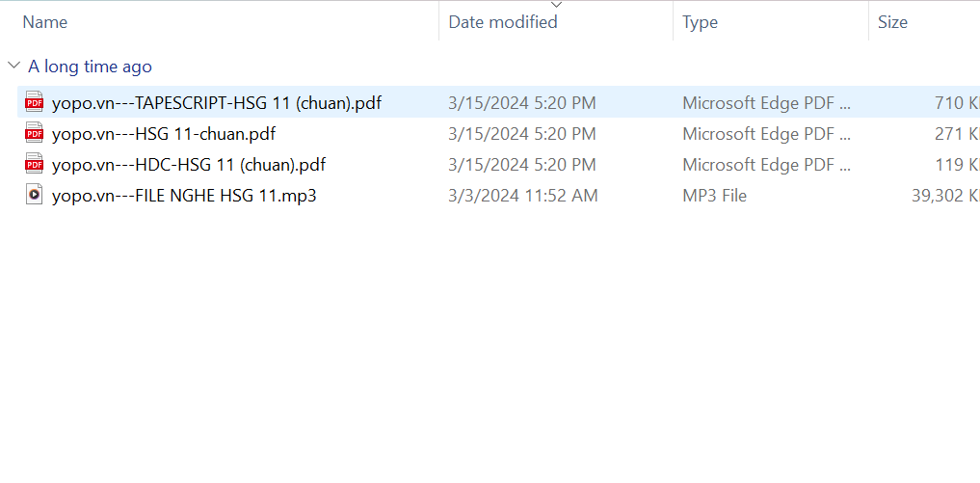This screenshot has height=483, width=980.
Task: Collapse the "A long time ago" group chevron
Action: [x=13, y=66]
